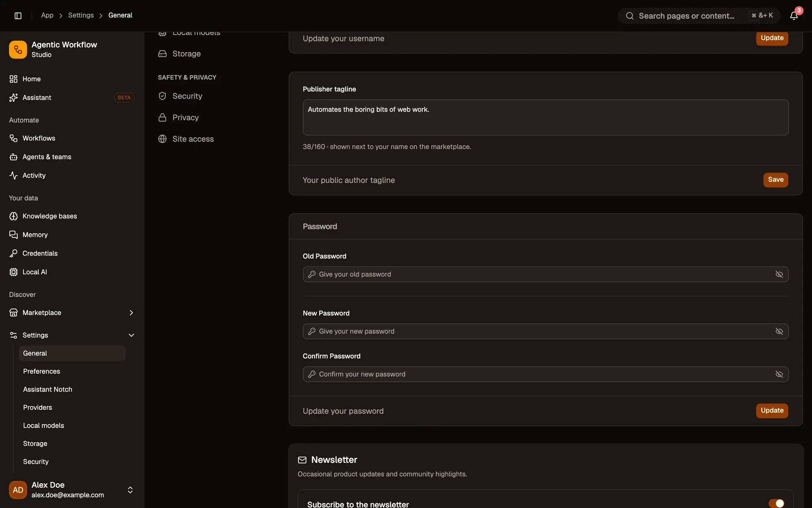Screen dimensions: 812x508
Task: Click the New Password field
Action: [546, 331]
